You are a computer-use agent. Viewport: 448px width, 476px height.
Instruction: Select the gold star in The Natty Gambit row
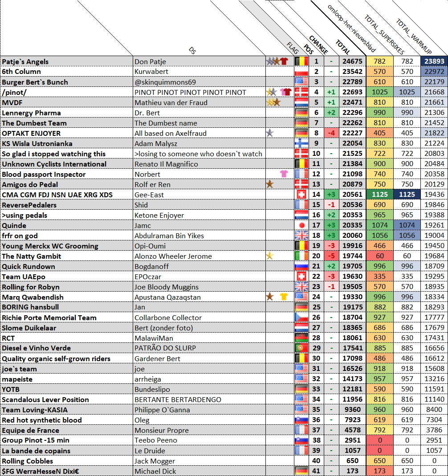pyautogui.click(x=269, y=256)
